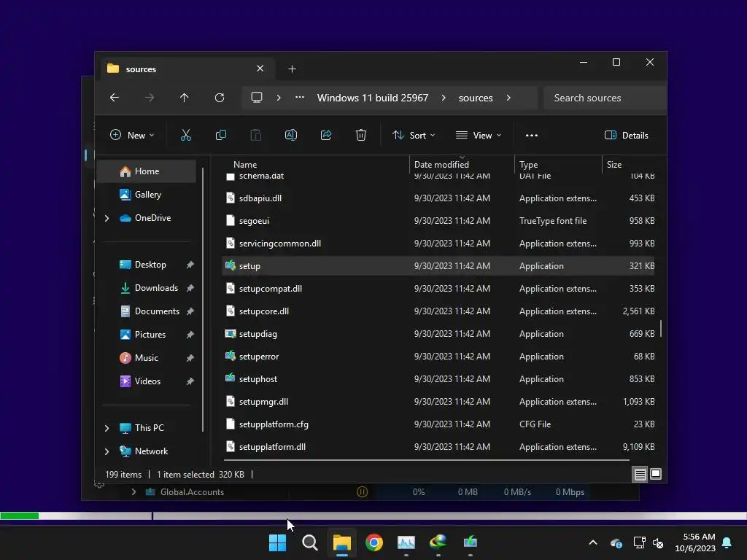Open Task Manager taskbar icon
747x560 pixels.
[406, 542]
